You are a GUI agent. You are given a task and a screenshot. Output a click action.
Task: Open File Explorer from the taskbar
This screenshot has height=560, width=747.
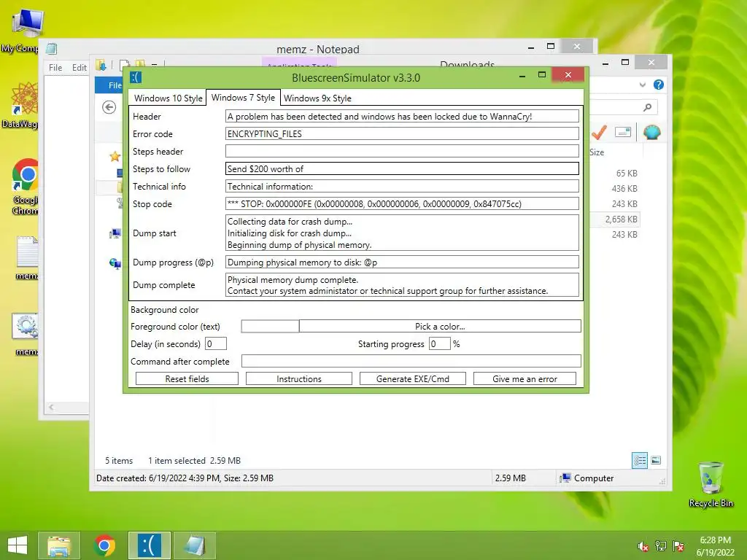pyautogui.click(x=58, y=545)
